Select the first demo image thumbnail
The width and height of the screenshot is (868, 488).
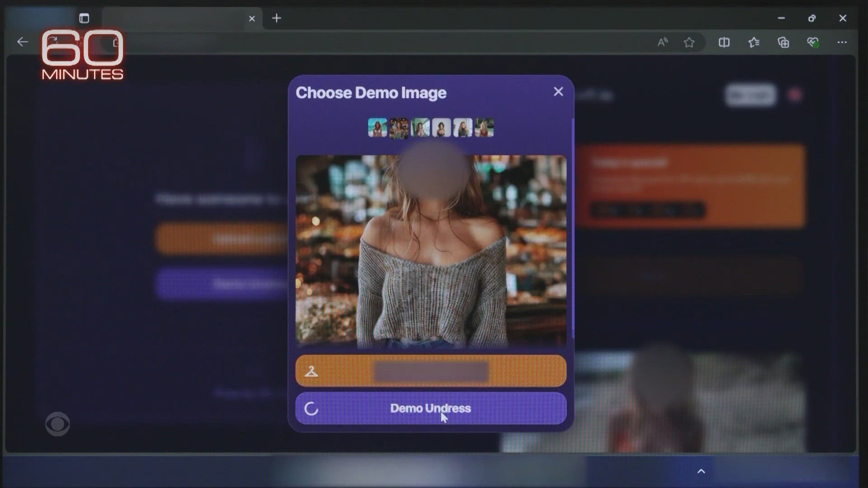377,128
